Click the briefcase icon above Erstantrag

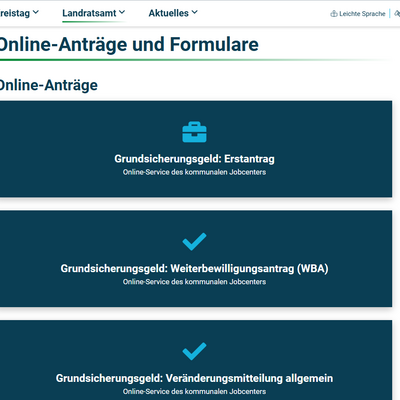pos(194,132)
